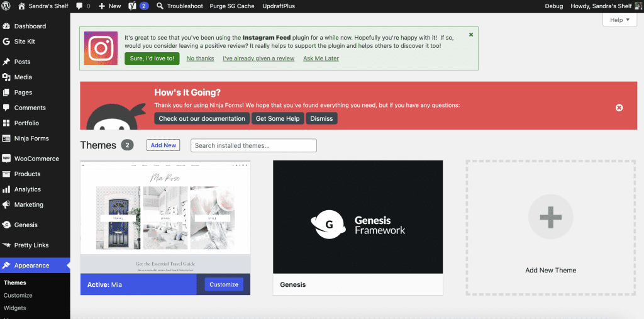Click the Add New Theme label

pos(550,270)
